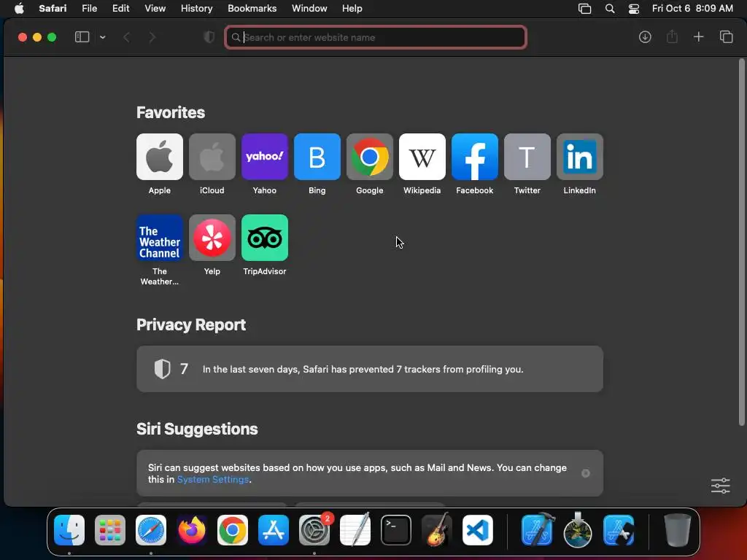The width and height of the screenshot is (747, 560).
Task: Open the Twitter favorite
Action: coord(527,157)
